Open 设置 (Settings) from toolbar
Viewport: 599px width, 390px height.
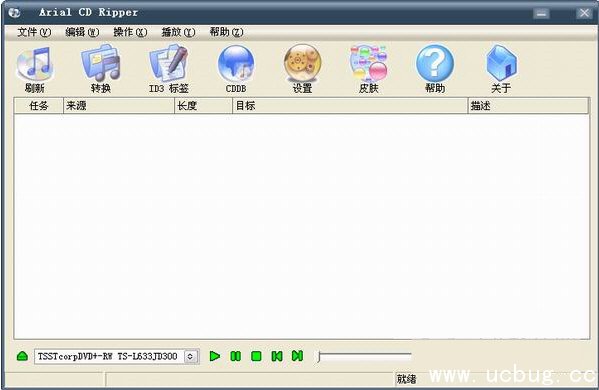302,69
